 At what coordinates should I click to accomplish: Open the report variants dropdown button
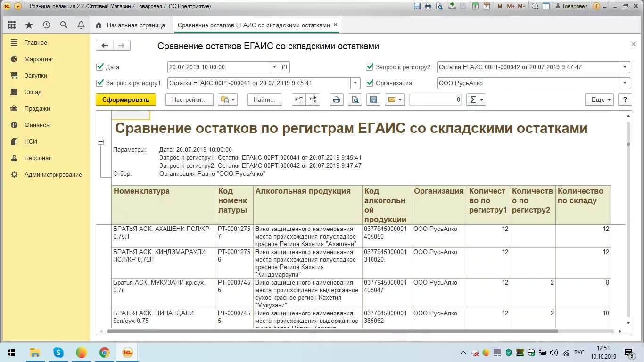[227, 99]
